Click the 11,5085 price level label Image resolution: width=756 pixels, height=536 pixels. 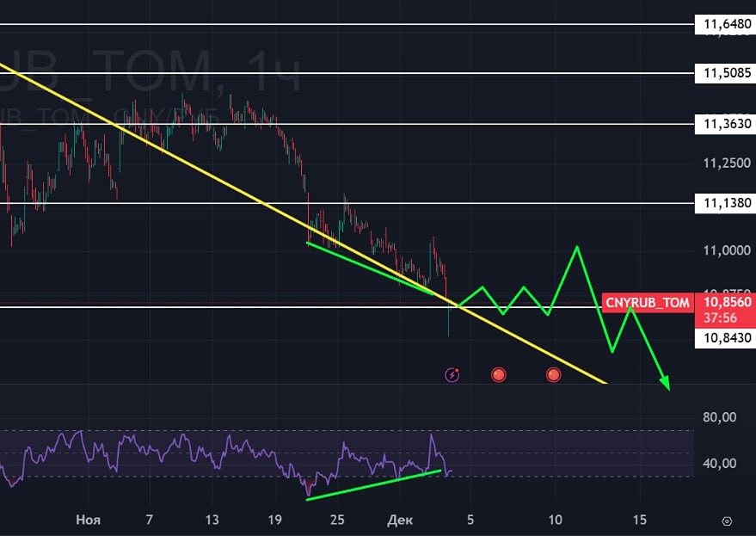point(725,73)
